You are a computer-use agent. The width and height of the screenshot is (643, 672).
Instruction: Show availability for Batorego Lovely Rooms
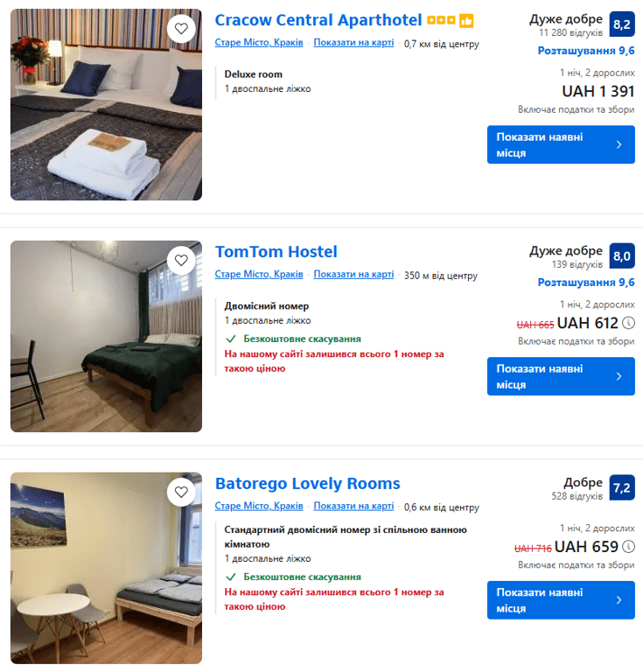[x=561, y=600]
